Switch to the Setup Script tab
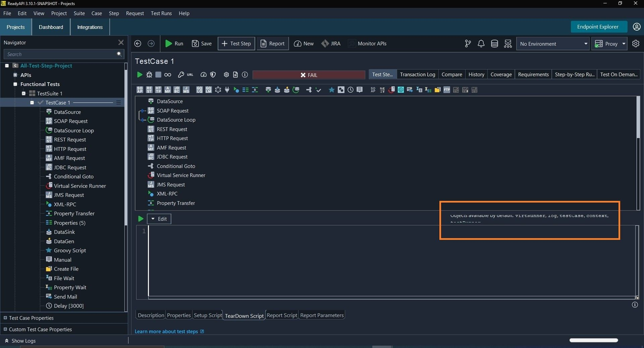644x348 pixels. tap(208, 316)
